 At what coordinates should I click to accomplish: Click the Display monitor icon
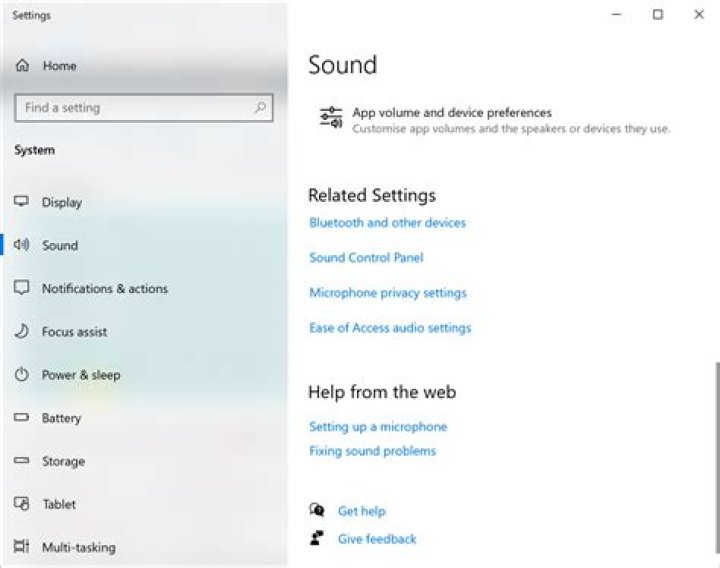pos(22,202)
